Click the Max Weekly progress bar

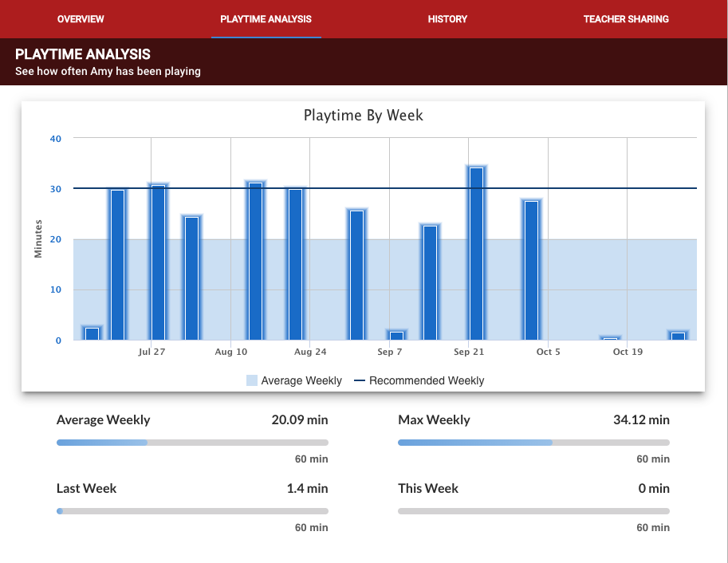pyautogui.click(x=534, y=443)
